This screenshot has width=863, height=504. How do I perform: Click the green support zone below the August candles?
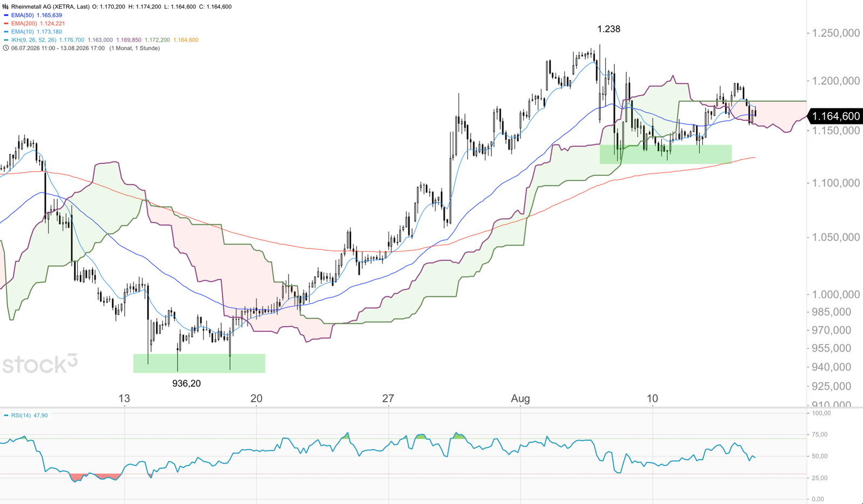666,154
